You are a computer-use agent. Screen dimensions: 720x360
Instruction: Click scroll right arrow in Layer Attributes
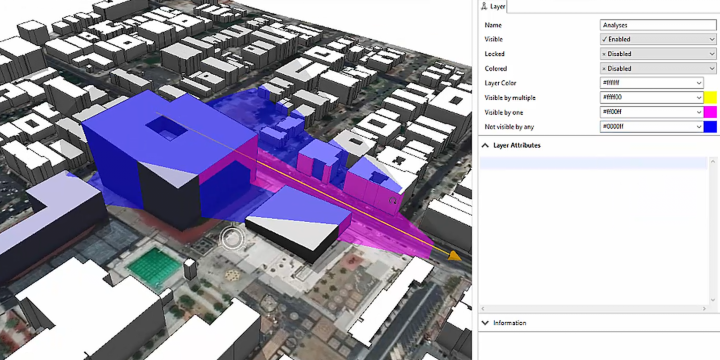tap(705, 309)
